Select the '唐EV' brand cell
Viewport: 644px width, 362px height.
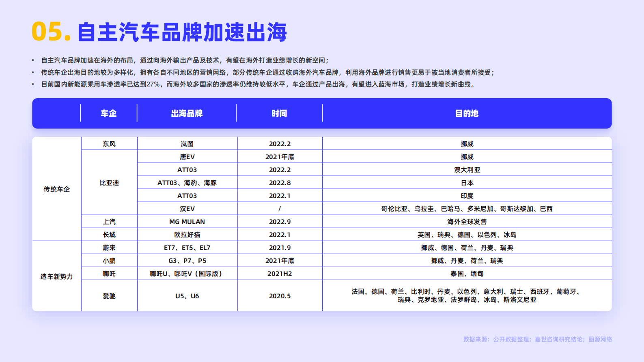187,157
